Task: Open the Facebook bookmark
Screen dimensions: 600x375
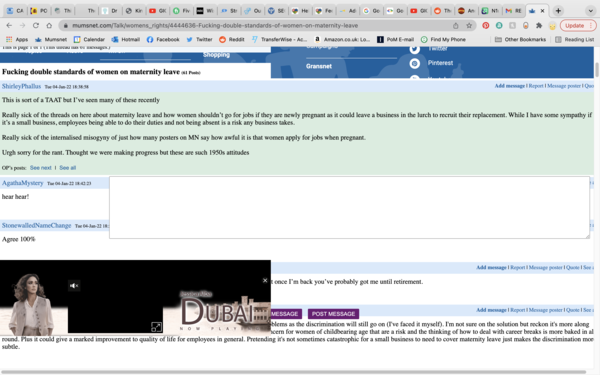Action: pos(163,39)
